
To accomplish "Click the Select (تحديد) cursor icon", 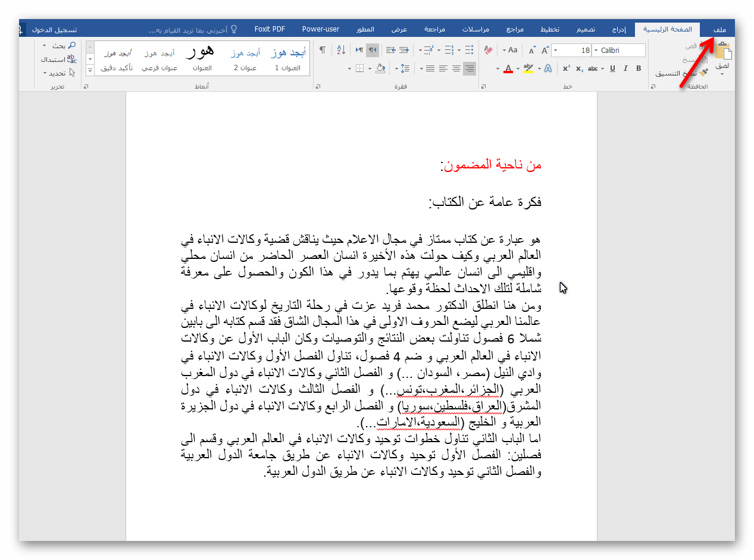I will (72, 73).
